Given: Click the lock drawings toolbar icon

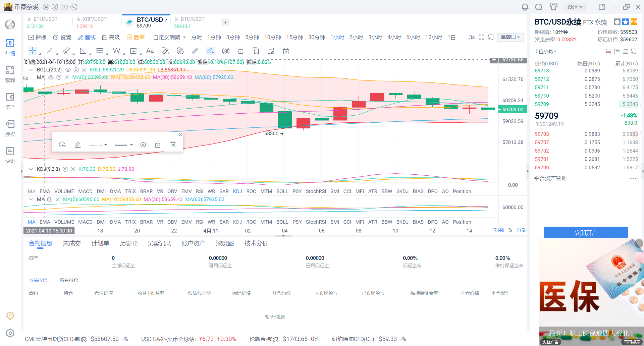Looking at the screenshot, I should pos(241,51).
